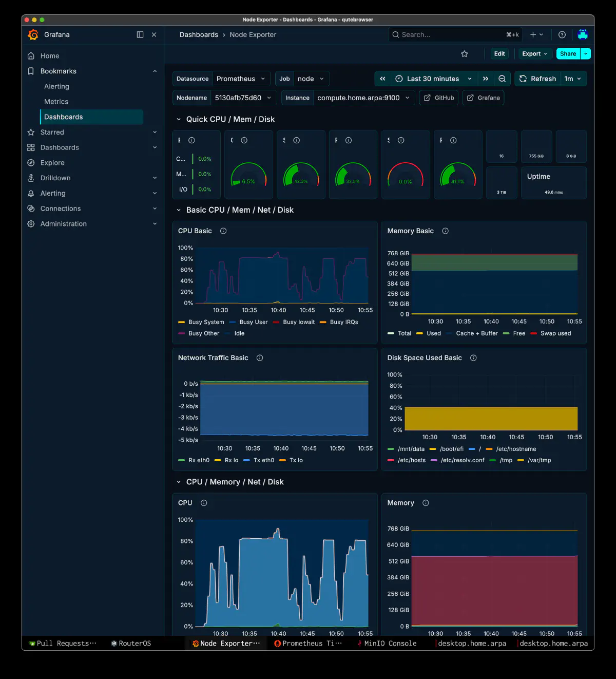Collapse the CPU / Memory / Net / Disk row

click(x=179, y=482)
